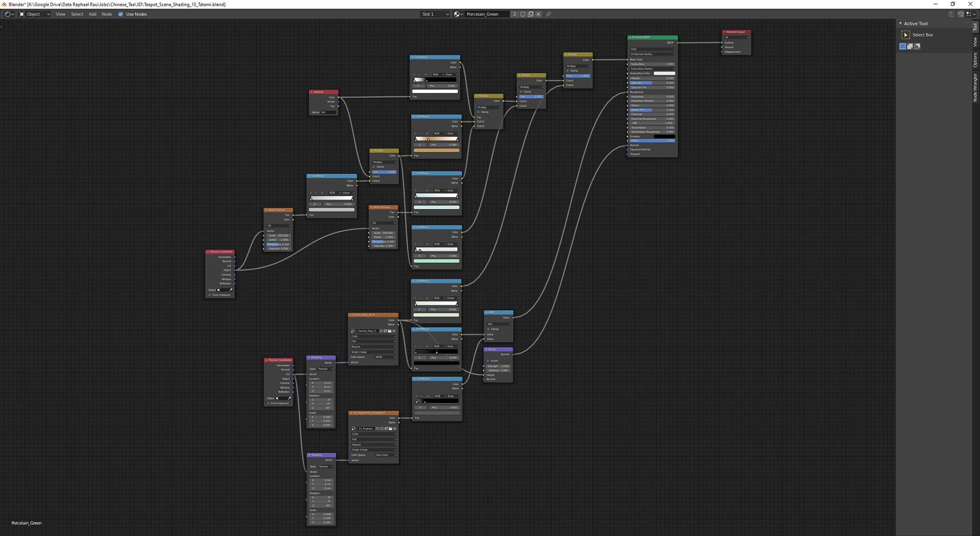Collapse the Material Output node
Viewport: 980px width, 536px height.
(724, 32)
